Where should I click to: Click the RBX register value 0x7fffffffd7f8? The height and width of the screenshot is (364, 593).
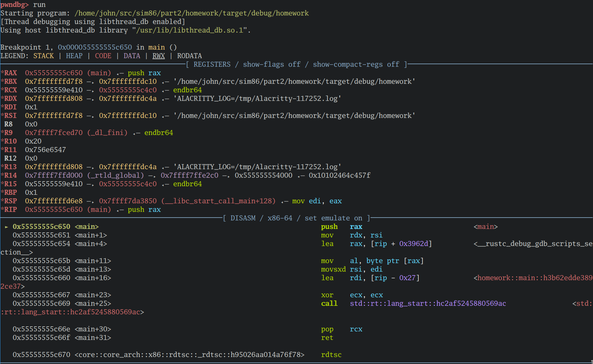click(x=54, y=81)
